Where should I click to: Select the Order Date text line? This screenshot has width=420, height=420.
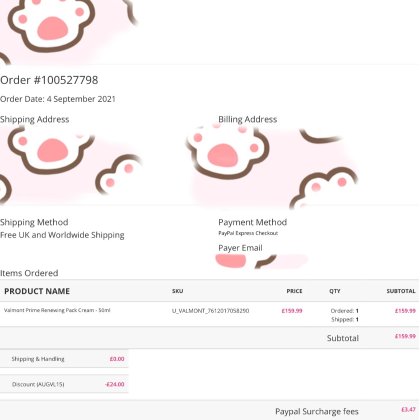[58, 99]
